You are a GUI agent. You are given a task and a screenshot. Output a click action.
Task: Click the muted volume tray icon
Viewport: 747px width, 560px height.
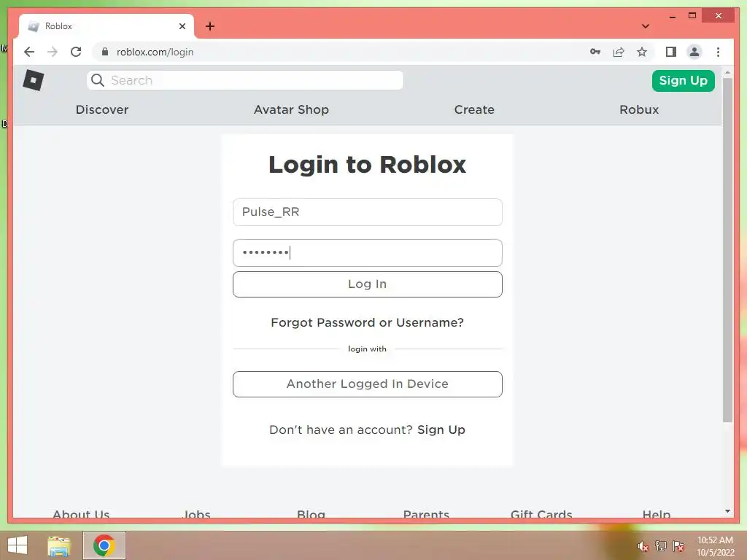643,545
